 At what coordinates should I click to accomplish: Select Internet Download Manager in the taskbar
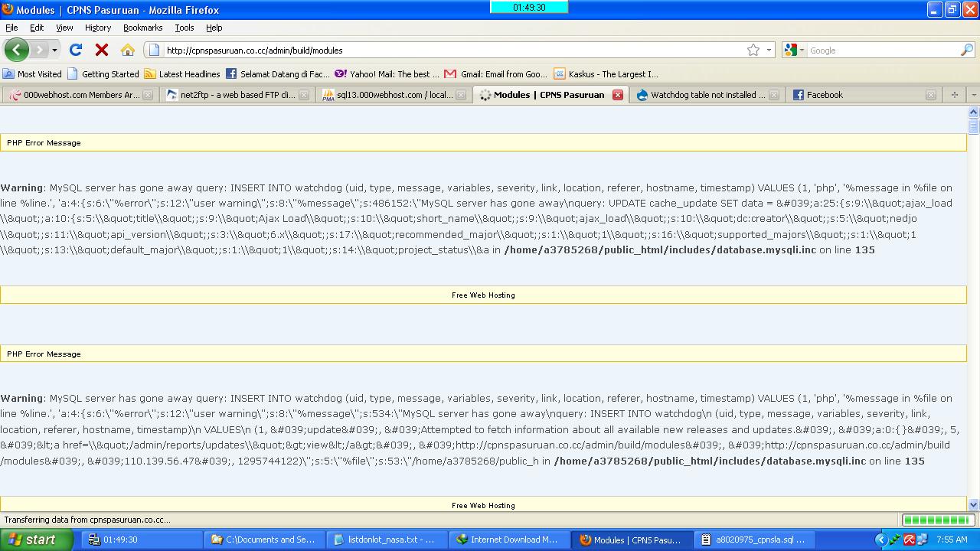pyautogui.click(x=509, y=540)
